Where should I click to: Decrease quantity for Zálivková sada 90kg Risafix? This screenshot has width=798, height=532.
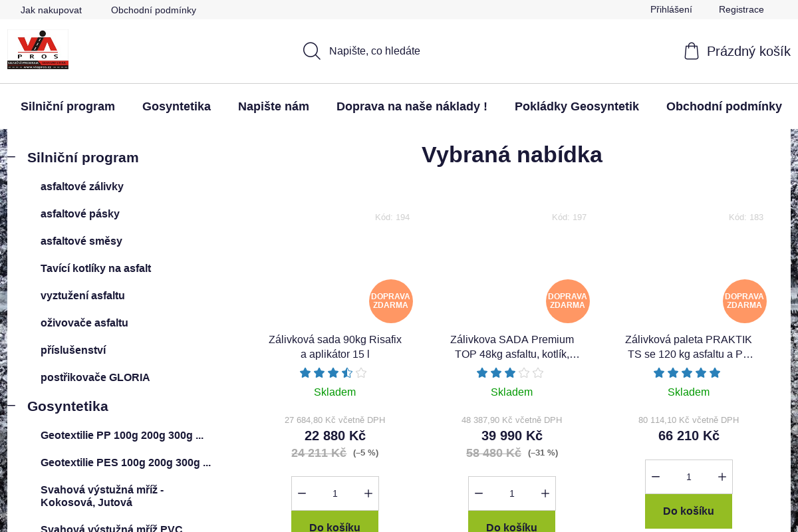coord(302,493)
